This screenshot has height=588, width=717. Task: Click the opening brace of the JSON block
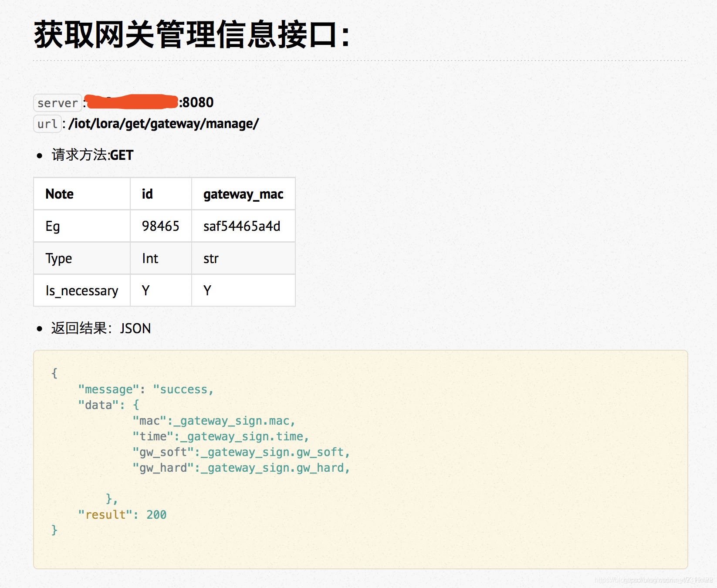point(54,373)
